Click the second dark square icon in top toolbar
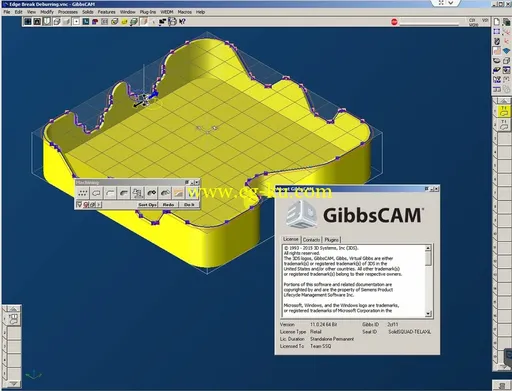This screenshot has height=391, width=512. tap(37, 22)
